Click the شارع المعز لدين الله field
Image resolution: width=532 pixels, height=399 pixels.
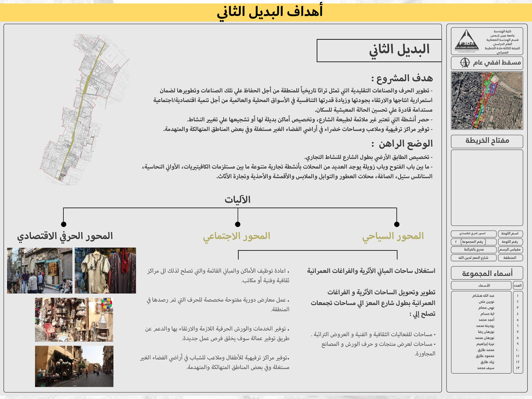(x=473, y=258)
